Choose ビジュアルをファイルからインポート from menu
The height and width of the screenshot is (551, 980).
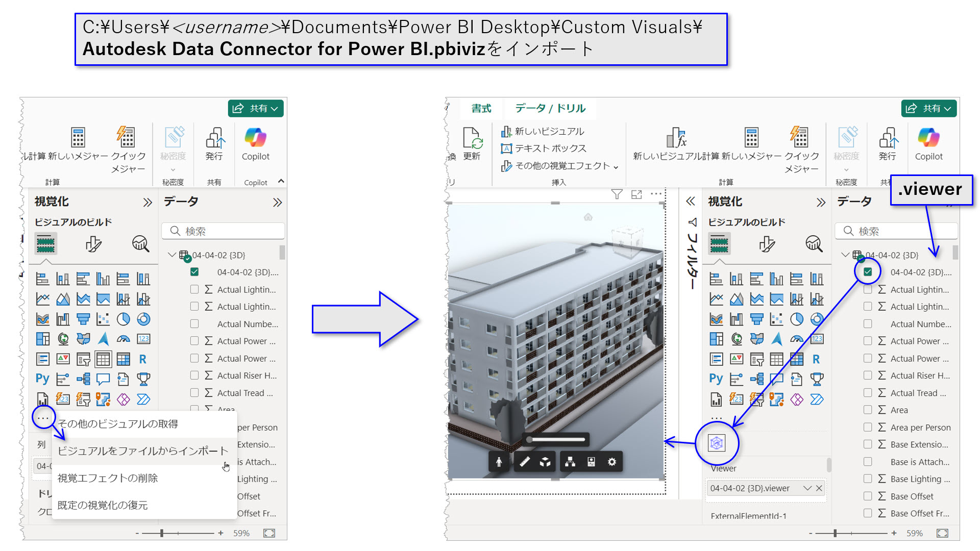pyautogui.click(x=142, y=451)
